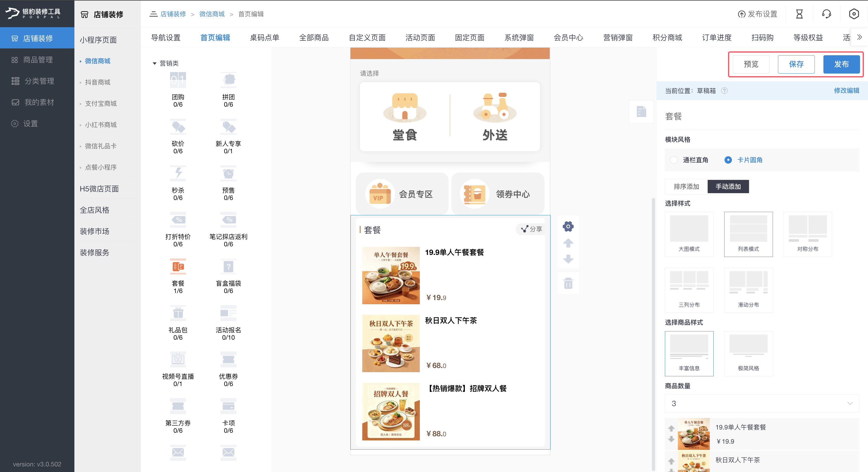Move 套餐 module up with arrow icon
Screen dimensions: 868x472
[x=568, y=243]
